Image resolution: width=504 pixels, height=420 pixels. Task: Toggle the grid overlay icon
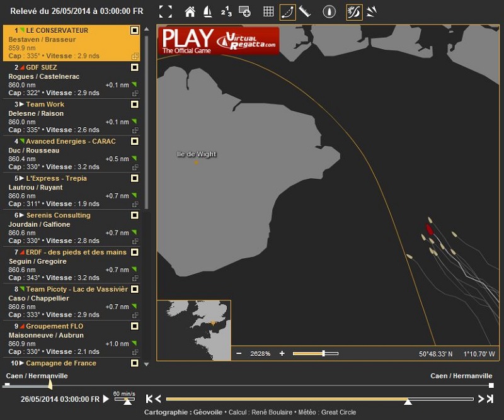pyautogui.click(x=268, y=11)
